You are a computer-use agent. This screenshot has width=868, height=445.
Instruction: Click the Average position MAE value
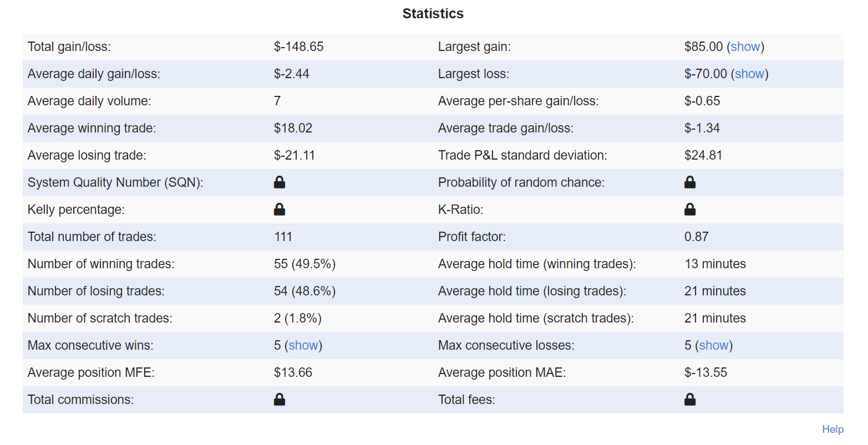(705, 372)
